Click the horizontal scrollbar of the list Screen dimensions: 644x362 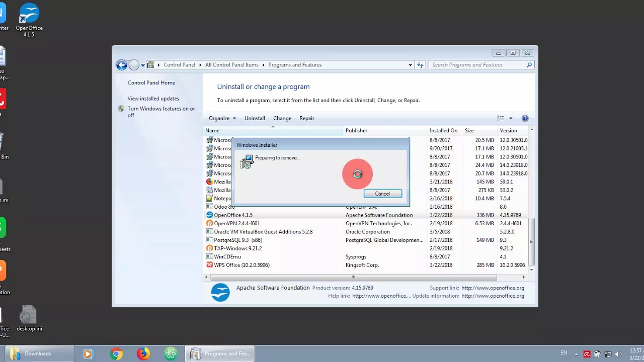353,277
